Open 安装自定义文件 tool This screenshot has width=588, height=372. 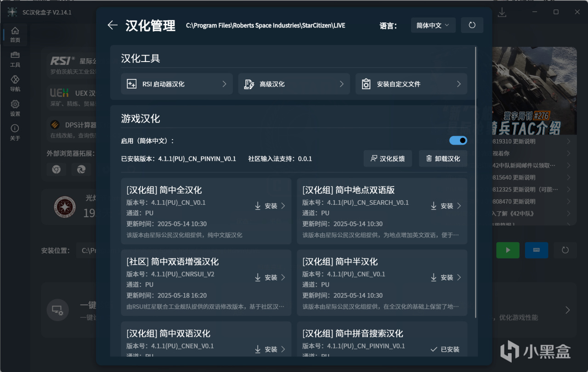pos(411,84)
